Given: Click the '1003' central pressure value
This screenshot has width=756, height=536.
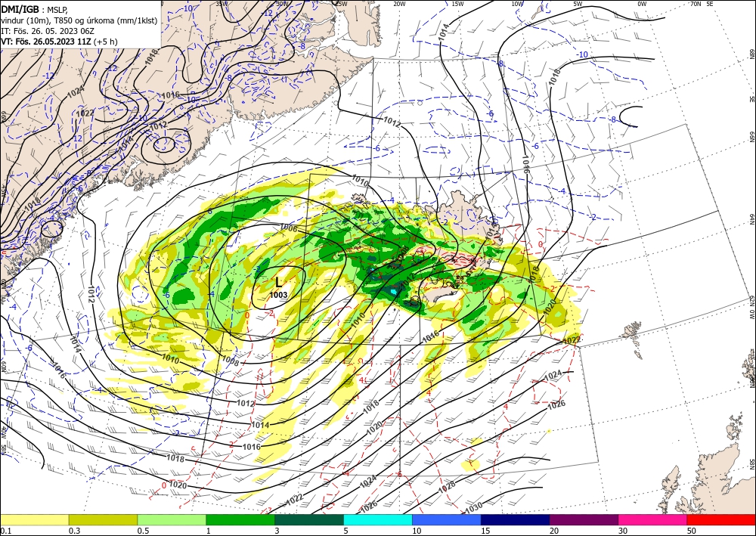Looking at the screenshot, I should coord(278,295).
